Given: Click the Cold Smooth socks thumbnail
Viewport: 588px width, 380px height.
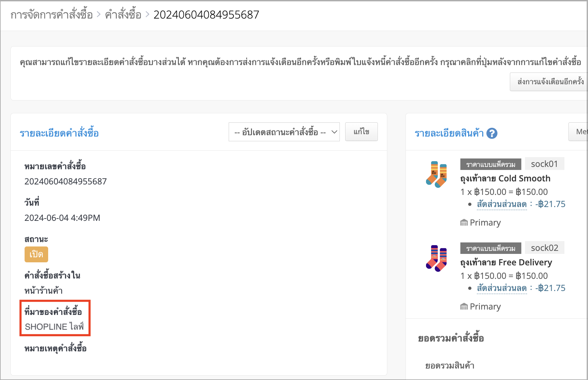Looking at the screenshot, I should pos(436,174).
